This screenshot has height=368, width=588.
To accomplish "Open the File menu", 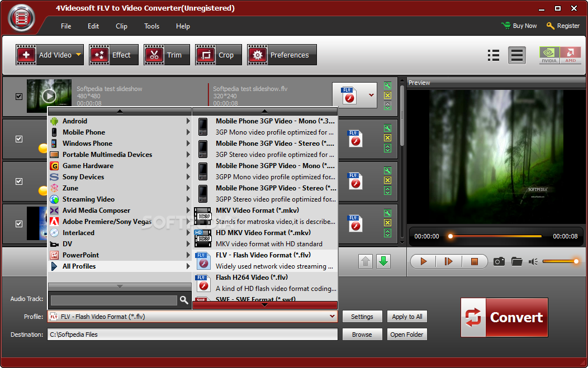I will click(x=66, y=26).
